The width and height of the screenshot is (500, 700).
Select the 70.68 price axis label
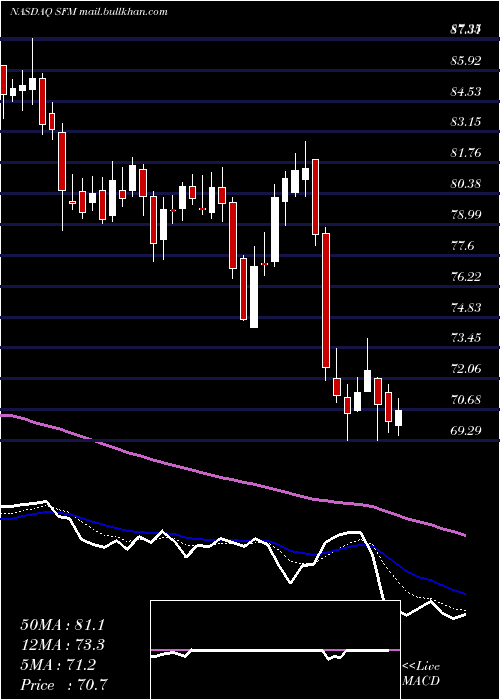click(466, 400)
